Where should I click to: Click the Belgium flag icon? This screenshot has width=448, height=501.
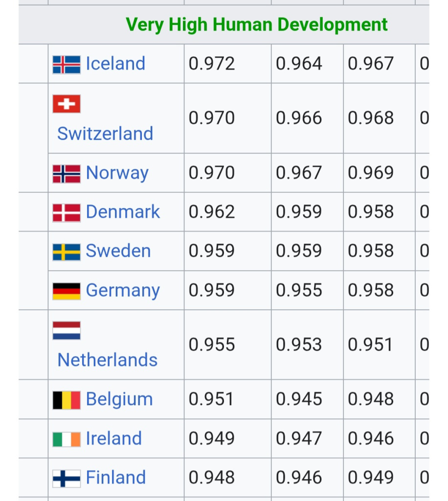point(67,400)
